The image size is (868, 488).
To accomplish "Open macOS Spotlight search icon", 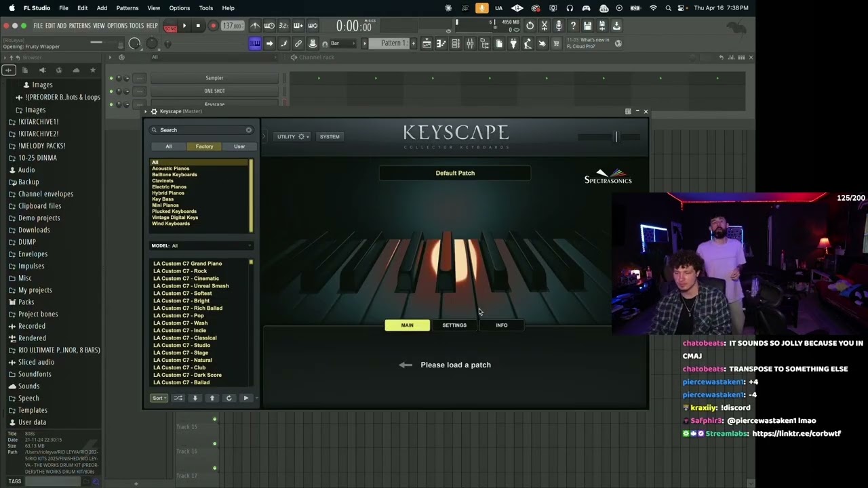I will pos(669,8).
